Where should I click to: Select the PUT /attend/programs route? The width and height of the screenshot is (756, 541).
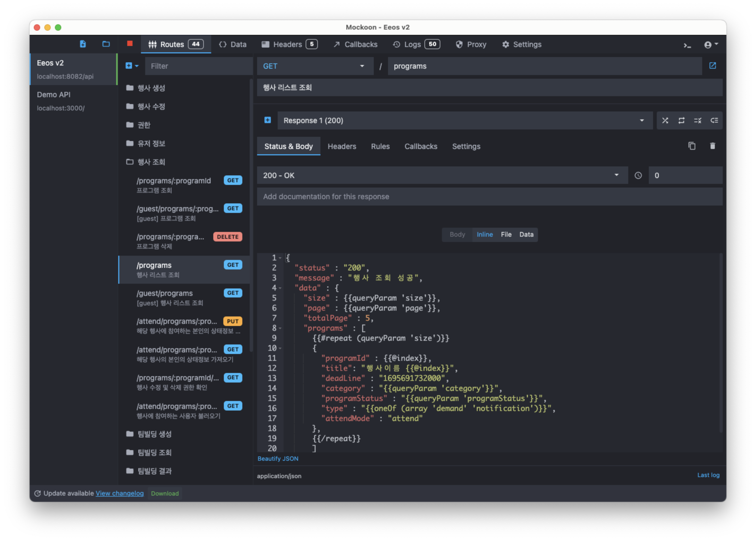tap(184, 326)
